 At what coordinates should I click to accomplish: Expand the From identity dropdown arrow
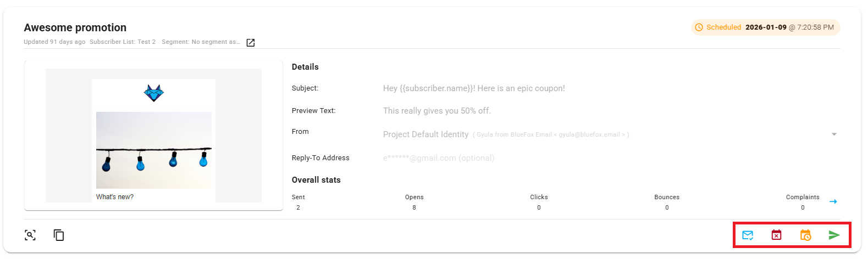834,134
